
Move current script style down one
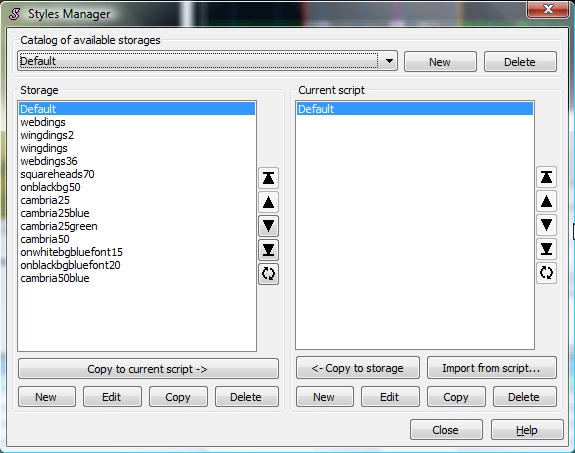546,225
